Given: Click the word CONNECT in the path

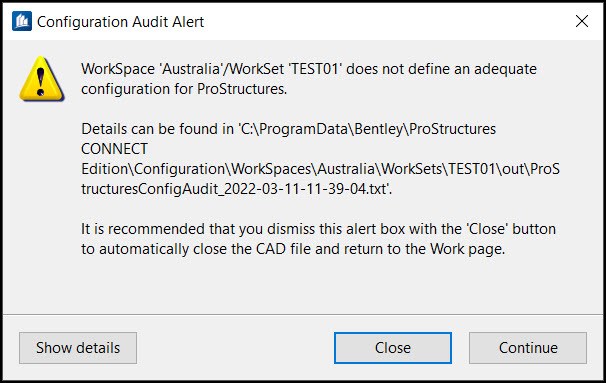Looking at the screenshot, I should click(x=114, y=149).
